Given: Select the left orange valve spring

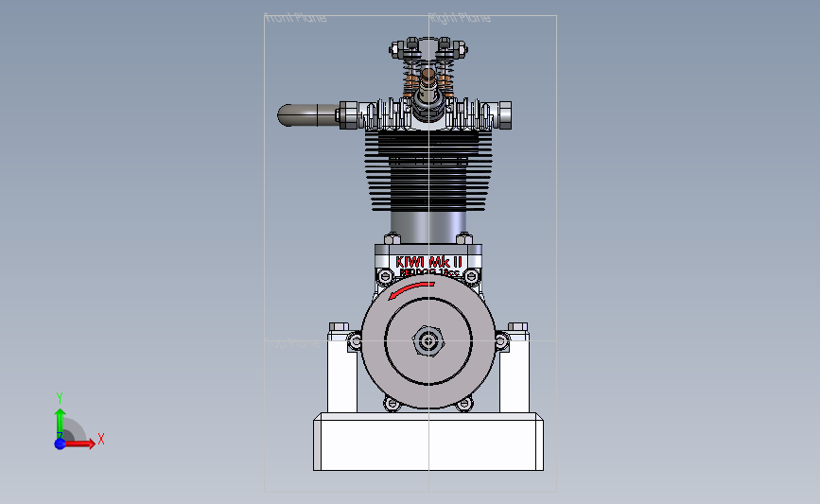Looking at the screenshot, I should (411, 78).
